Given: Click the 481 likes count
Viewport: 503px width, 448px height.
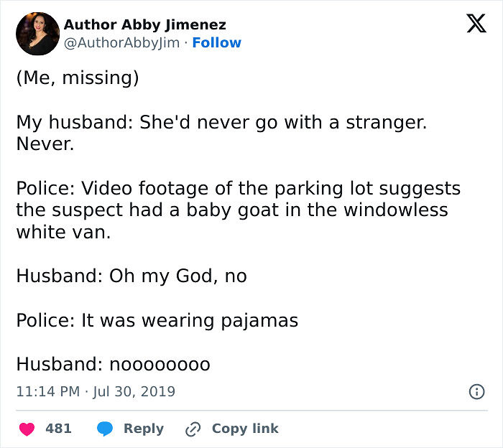Looking at the screenshot, I should click(x=58, y=429).
